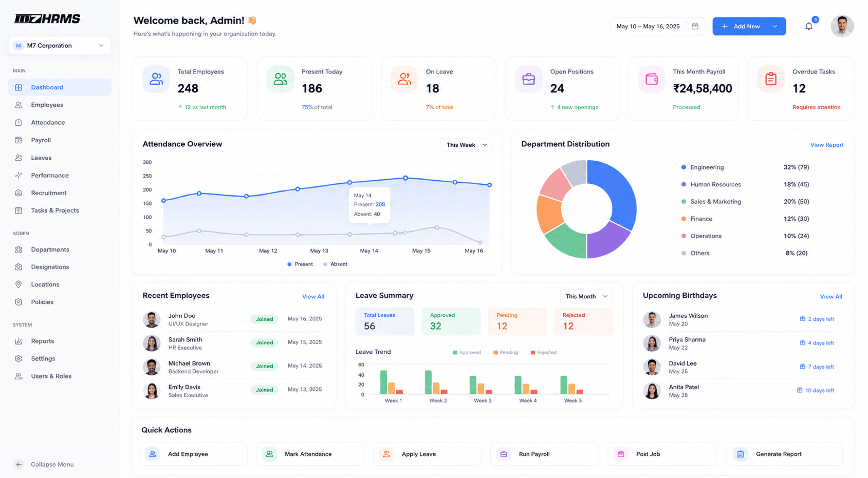Open the Departments admin page
The width and height of the screenshot is (868, 478).
click(x=60, y=250)
